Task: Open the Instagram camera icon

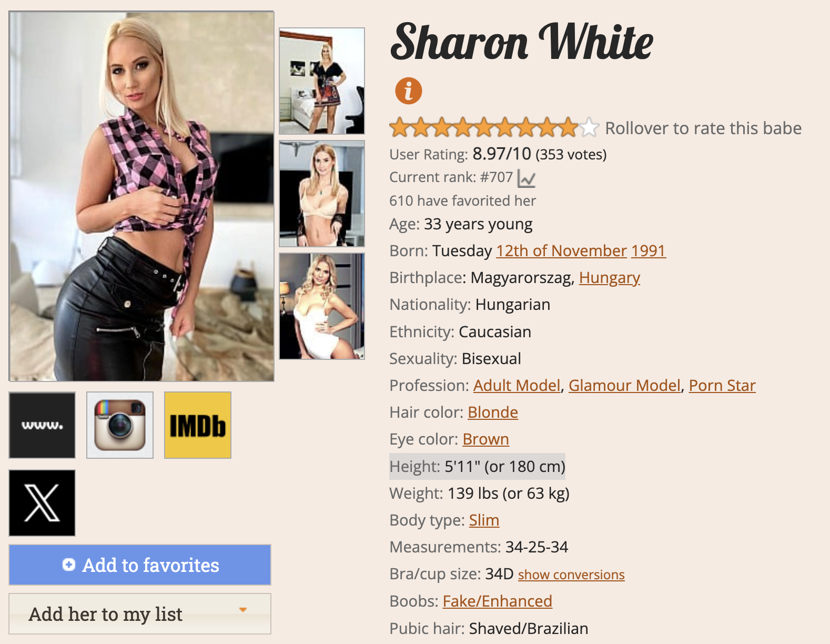Action: [x=120, y=425]
